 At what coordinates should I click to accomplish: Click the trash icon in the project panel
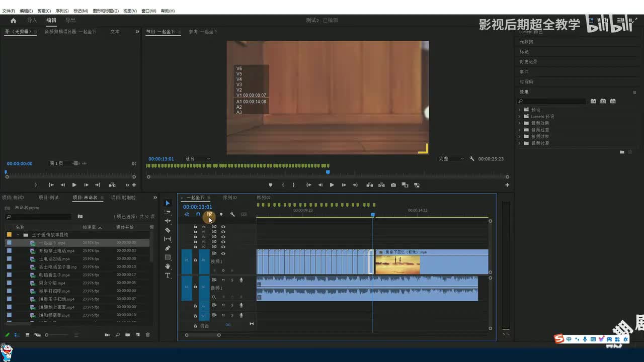[147, 335]
